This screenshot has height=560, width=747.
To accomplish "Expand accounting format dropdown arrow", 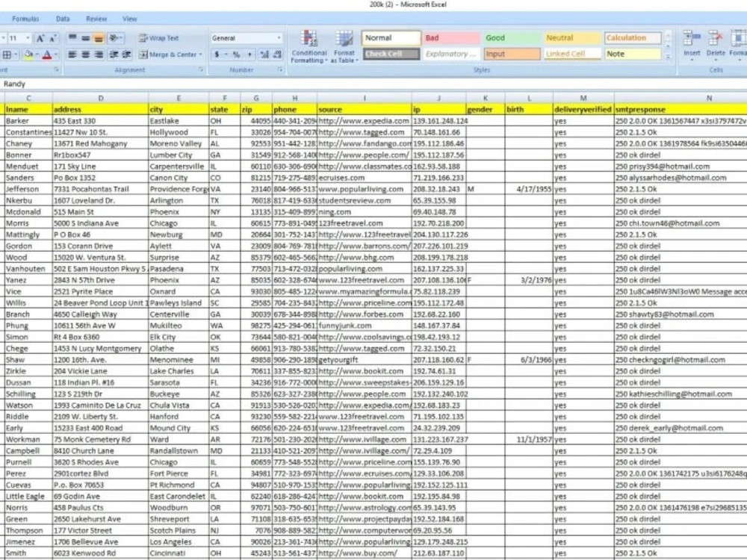I will pyautogui.click(x=226, y=55).
